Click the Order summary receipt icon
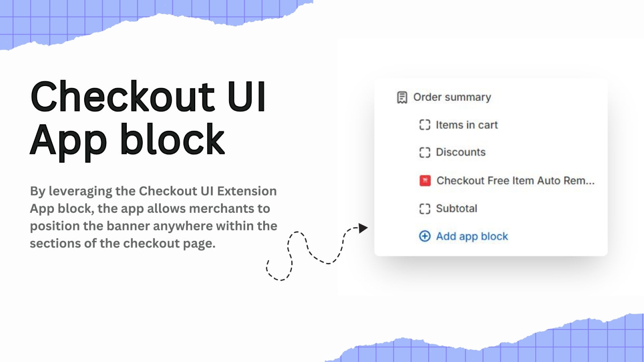The height and width of the screenshot is (362, 644). tap(402, 97)
